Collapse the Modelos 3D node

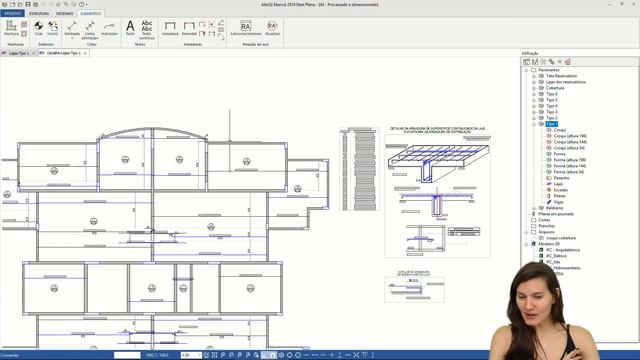coord(526,244)
